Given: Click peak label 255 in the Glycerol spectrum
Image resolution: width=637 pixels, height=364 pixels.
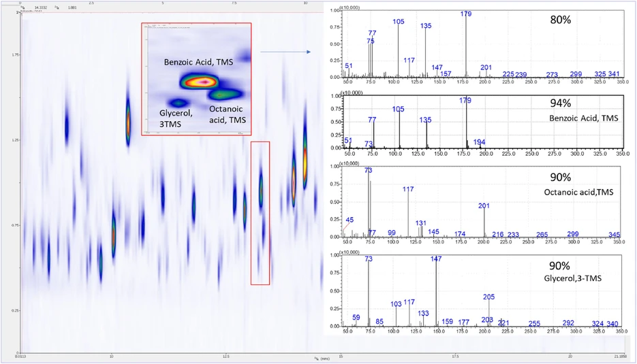Looking at the screenshot, I should click(x=535, y=323).
